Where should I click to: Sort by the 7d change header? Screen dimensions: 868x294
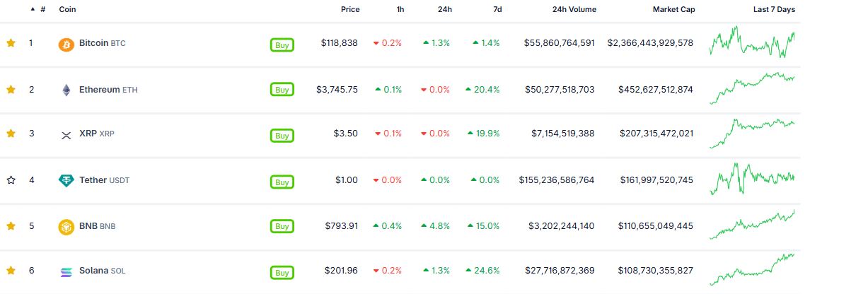coord(497,10)
